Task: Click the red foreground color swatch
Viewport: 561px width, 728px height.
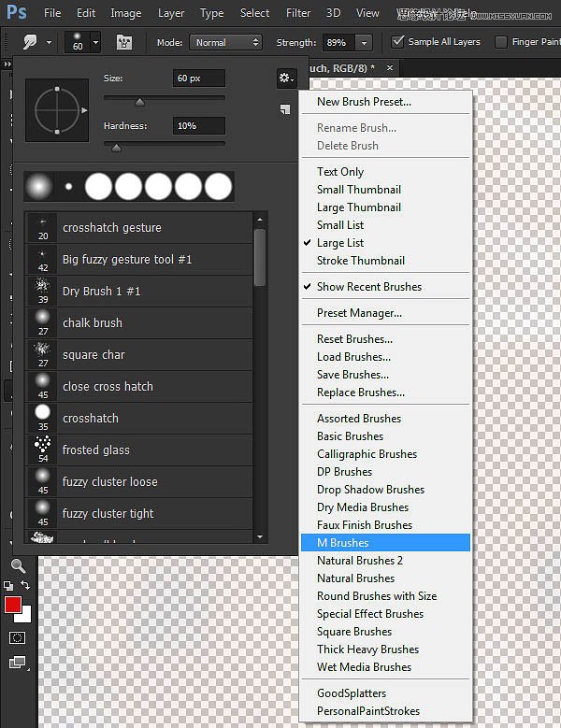Action: (12, 605)
